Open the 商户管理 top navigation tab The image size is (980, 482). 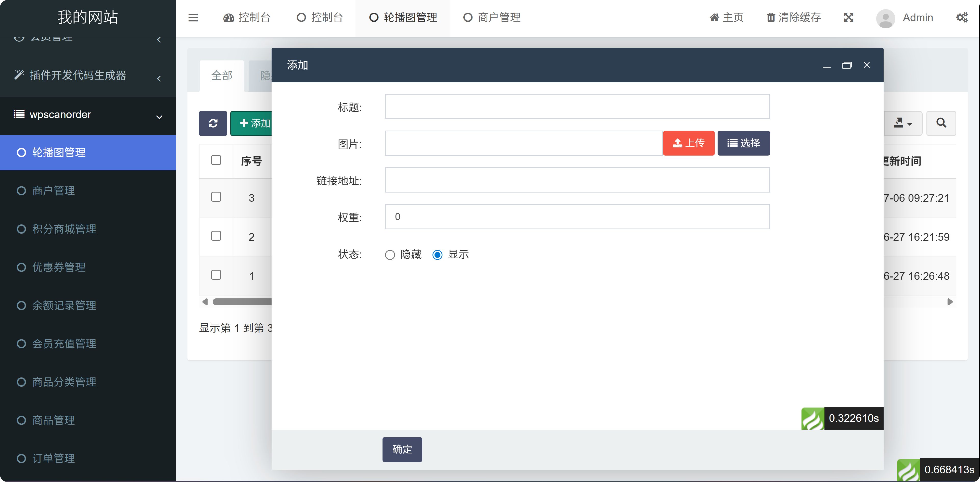(492, 17)
